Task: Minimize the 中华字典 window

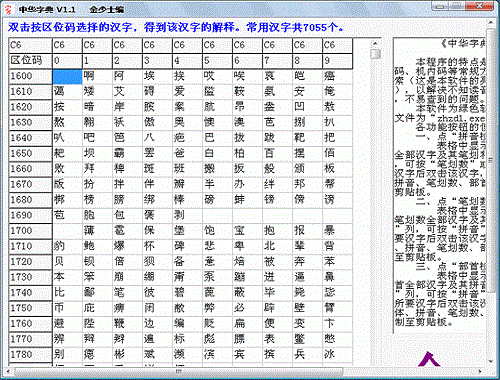Action: (440, 5)
